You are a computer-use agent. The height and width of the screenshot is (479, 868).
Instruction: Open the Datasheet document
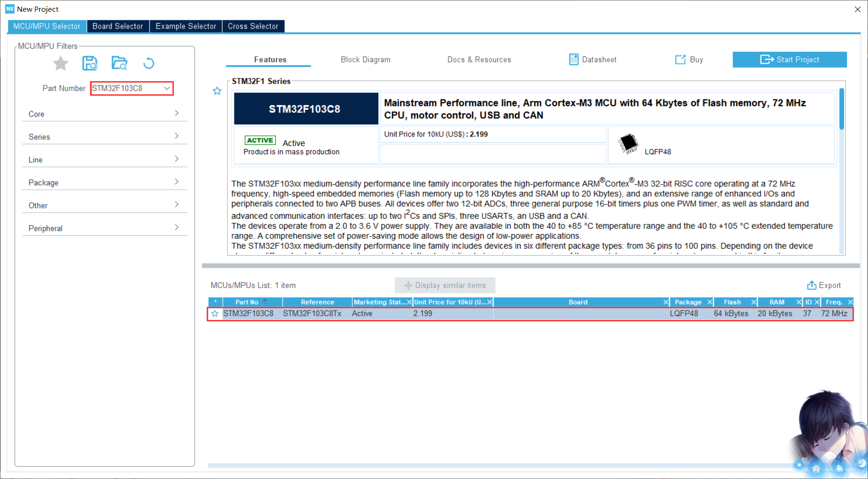coord(592,60)
